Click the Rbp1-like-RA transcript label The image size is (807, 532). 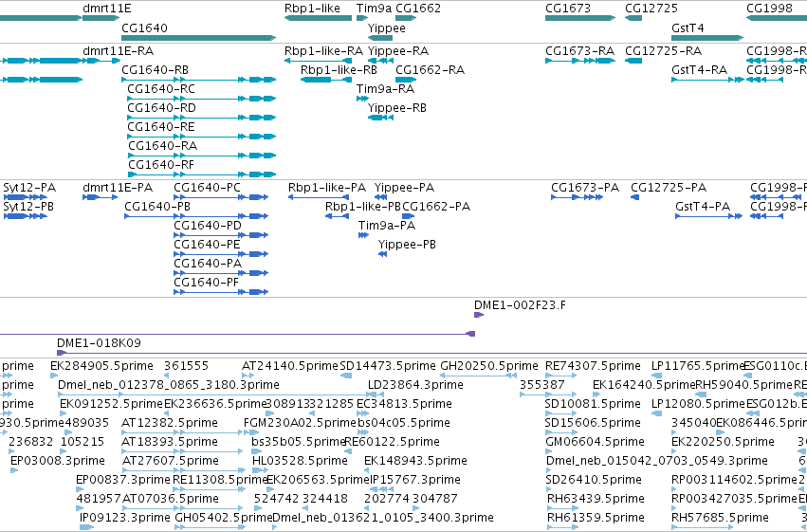pos(323,51)
